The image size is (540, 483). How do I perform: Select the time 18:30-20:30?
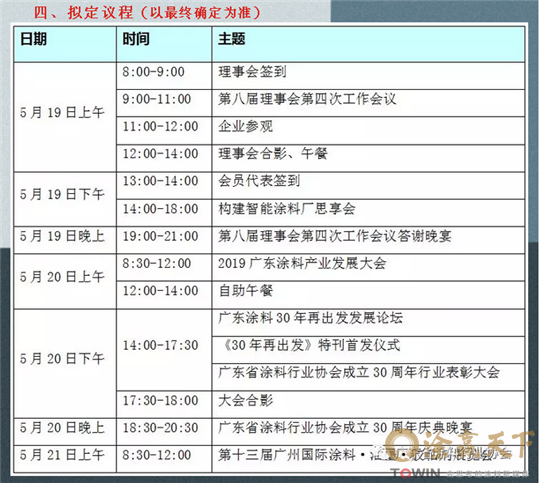point(160,428)
